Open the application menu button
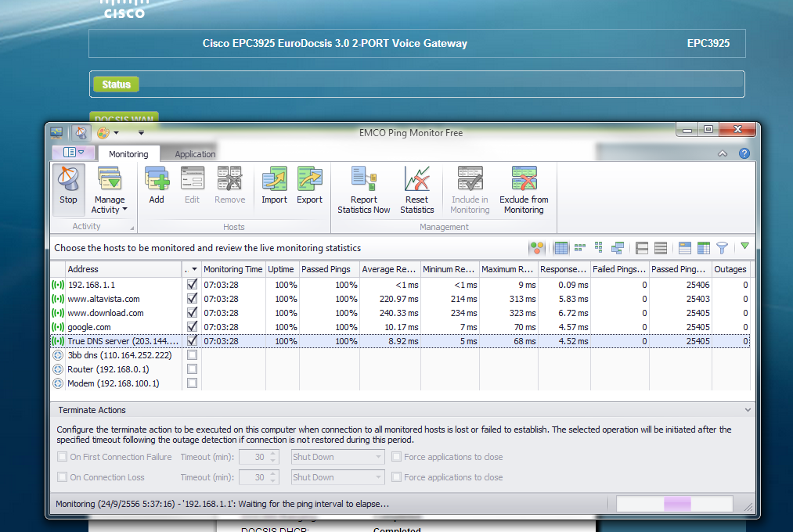Image resolution: width=793 pixels, height=532 pixels. pyautogui.click(x=74, y=152)
